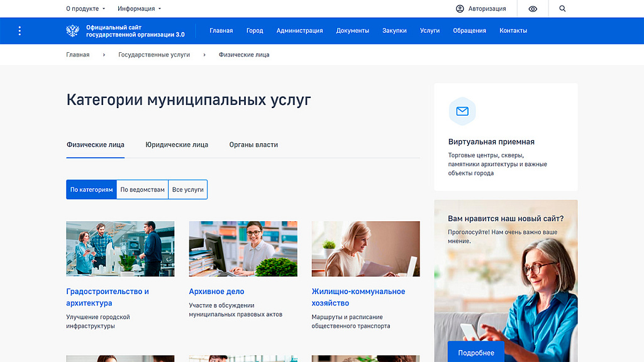Click the user profile icon near Авторизация
This screenshot has height=362, width=644.
click(460, 9)
